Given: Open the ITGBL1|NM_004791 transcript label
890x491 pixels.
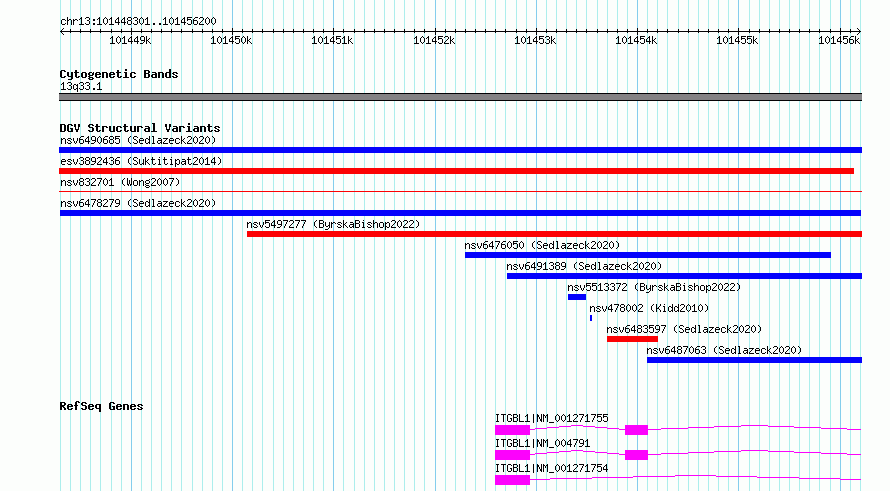Looking at the screenshot, I should pyautogui.click(x=543, y=443).
